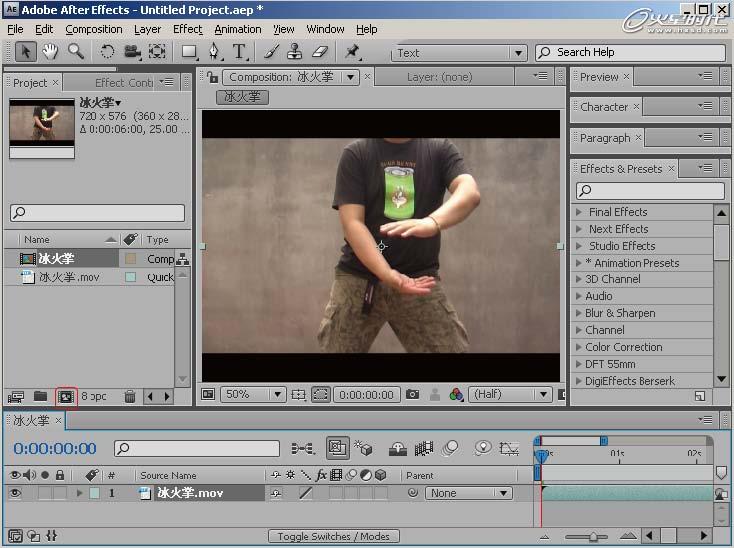Click the Composition Mini-Flowchart icon in timeline
Image resolution: width=734 pixels, height=548 pixels.
(303, 449)
